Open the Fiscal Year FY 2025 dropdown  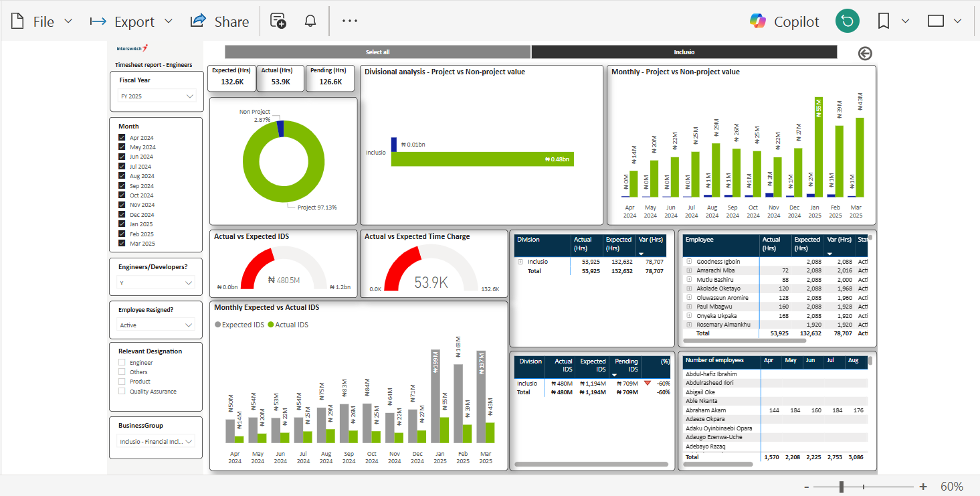[x=157, y=96]
